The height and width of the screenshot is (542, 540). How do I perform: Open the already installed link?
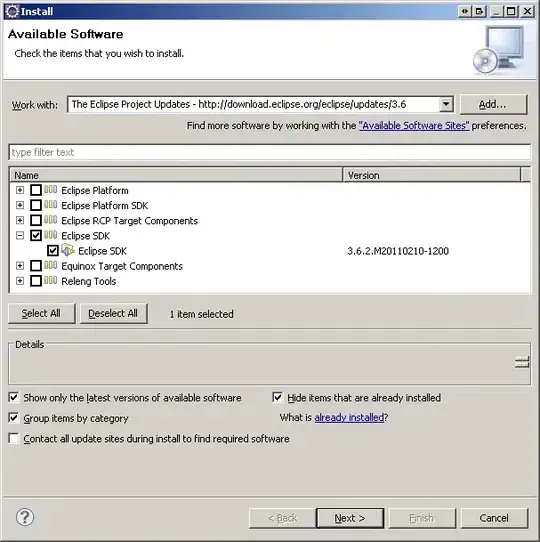tap(349, 418)
